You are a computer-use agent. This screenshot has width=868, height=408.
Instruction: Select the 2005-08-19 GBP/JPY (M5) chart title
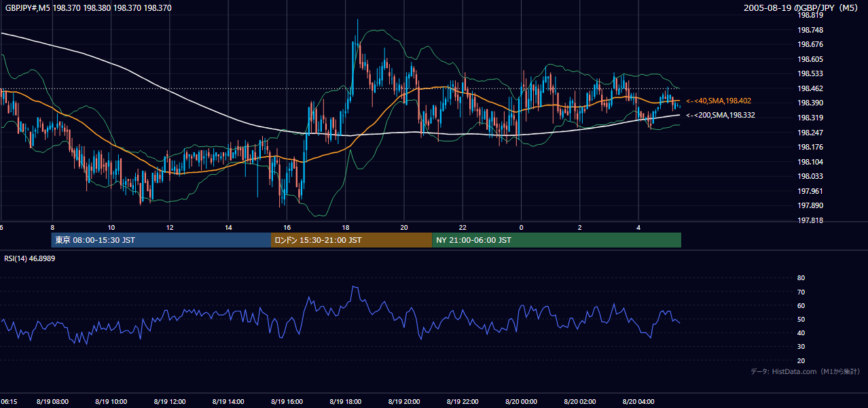[802, 8]
